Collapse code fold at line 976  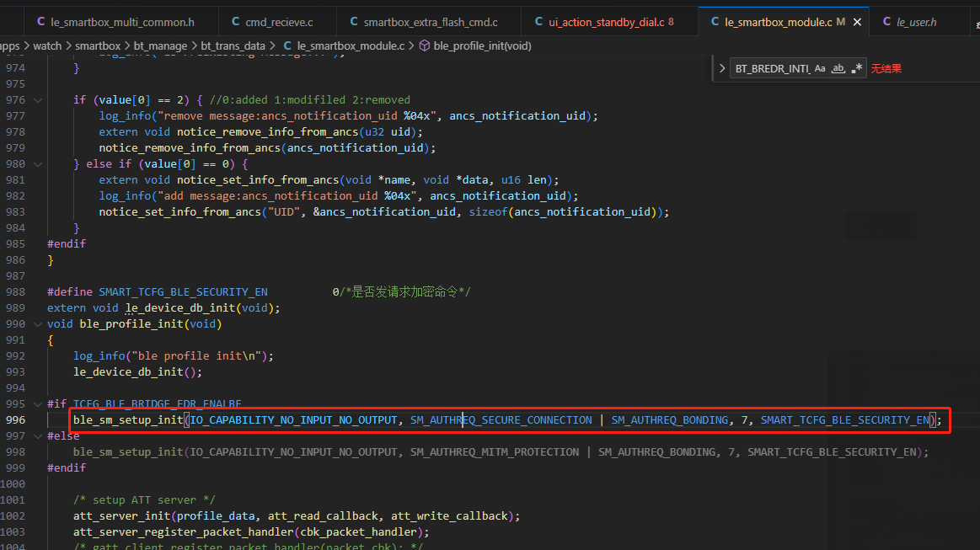[38, 100]
